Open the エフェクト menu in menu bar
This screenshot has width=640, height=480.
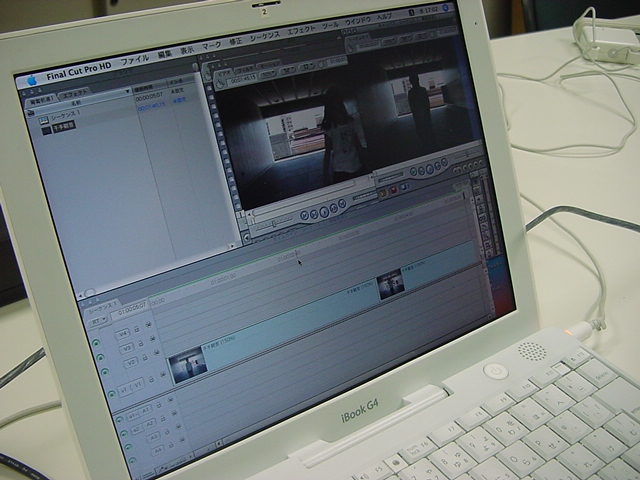click(301, 31)
